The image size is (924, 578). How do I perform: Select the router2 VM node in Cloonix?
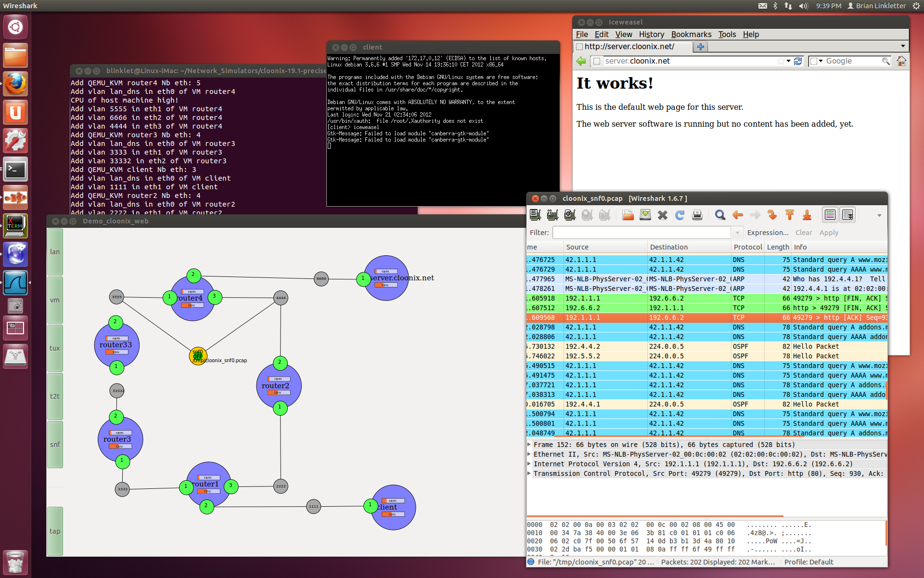pyautogui.click(x=279, y=386)
